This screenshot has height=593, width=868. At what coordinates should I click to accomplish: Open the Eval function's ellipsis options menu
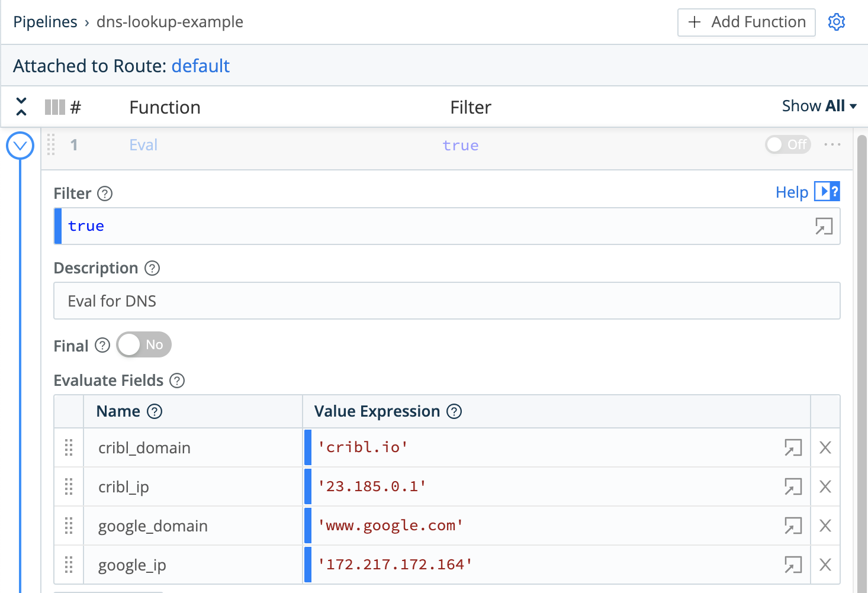coord(832,144)
